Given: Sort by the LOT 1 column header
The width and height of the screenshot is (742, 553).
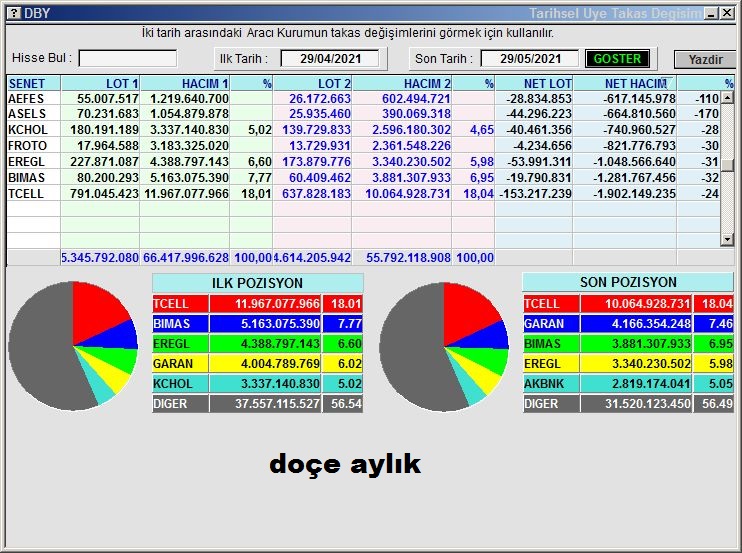Looking at the screenshot, I should coord(100,84).
